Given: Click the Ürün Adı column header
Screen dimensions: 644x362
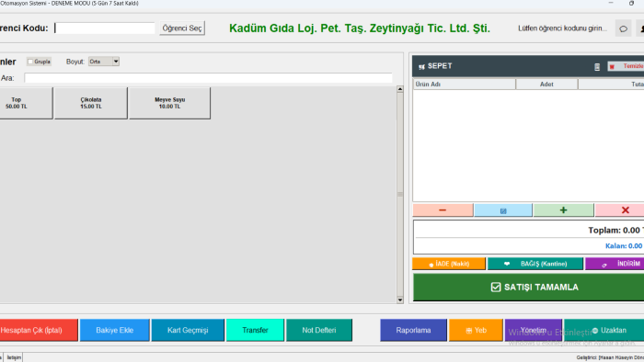Looking at the screenshot, I should pyautogui.click(x=464, y=84).
